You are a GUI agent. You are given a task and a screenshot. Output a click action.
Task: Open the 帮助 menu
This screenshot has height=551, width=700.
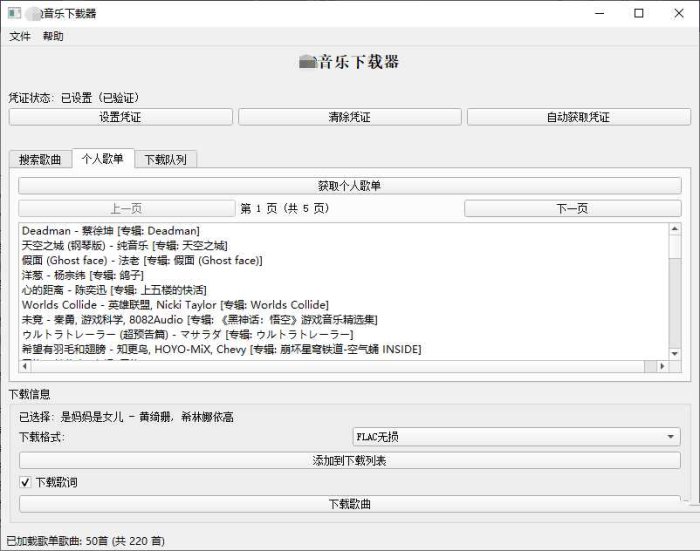[x=53, y=36]
